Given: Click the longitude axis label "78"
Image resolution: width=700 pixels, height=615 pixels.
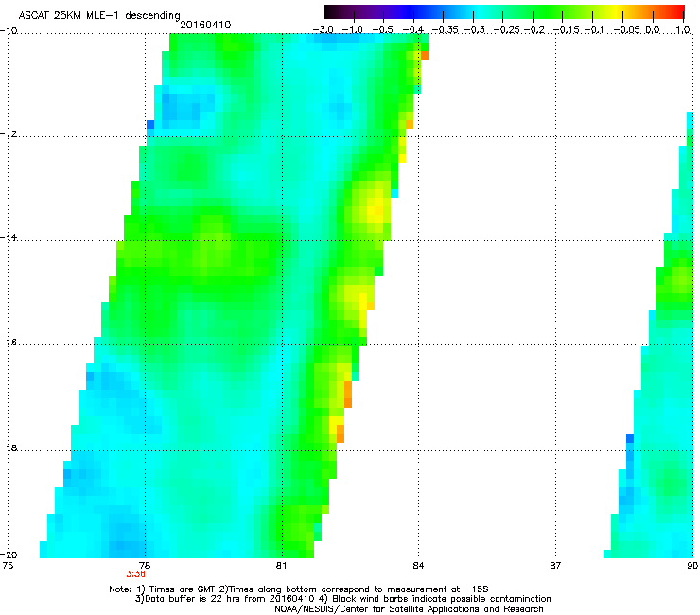Looking at the screenshot, I should (144, 566).
